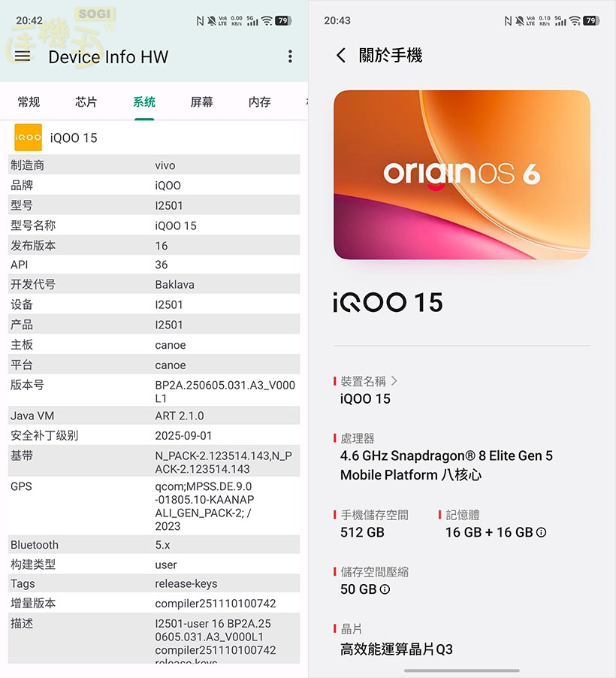Open the three-dot overflow menu
Viewport: 616px width, 678px height.
(289, 56)
